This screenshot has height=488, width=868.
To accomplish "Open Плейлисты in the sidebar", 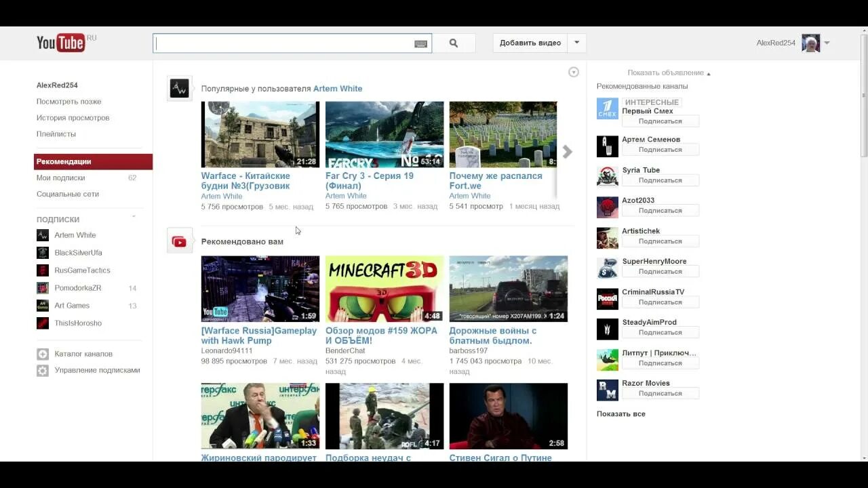I will pos(56,134).
